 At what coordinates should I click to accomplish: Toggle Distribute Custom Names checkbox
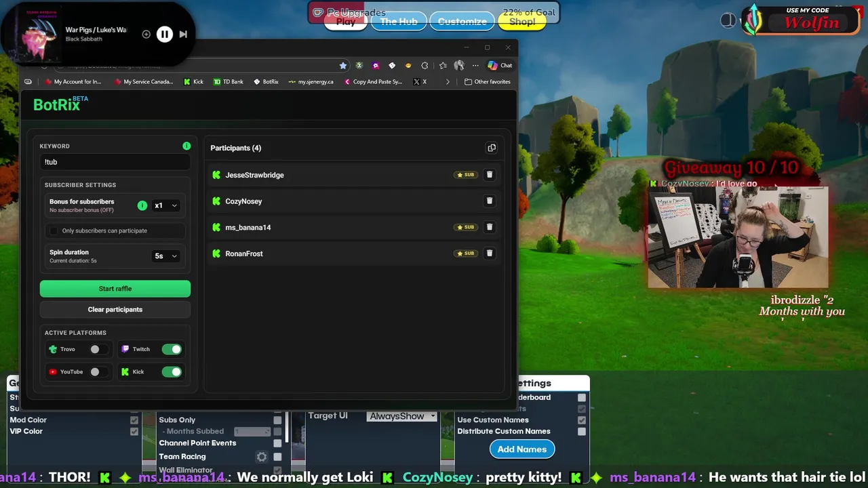pos(582,432)
